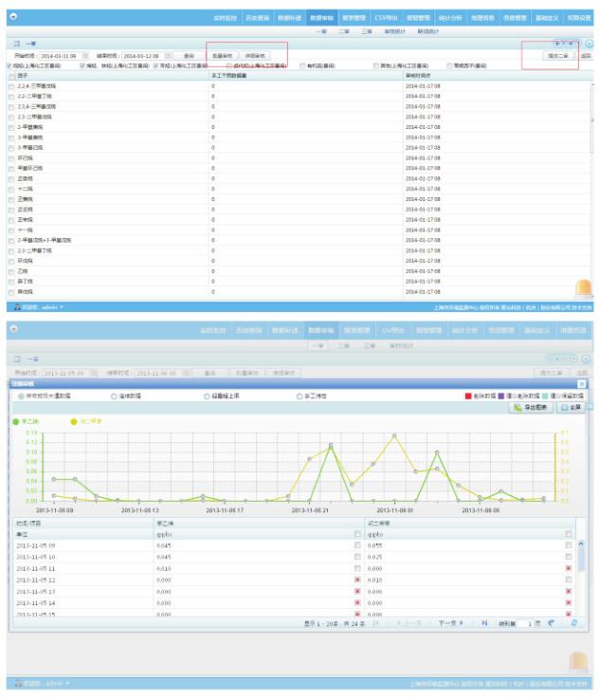Viewport: 599px width, 700px height.
Task: Click the 全屏 fullscreen button
Action: (x=571, y=408)
